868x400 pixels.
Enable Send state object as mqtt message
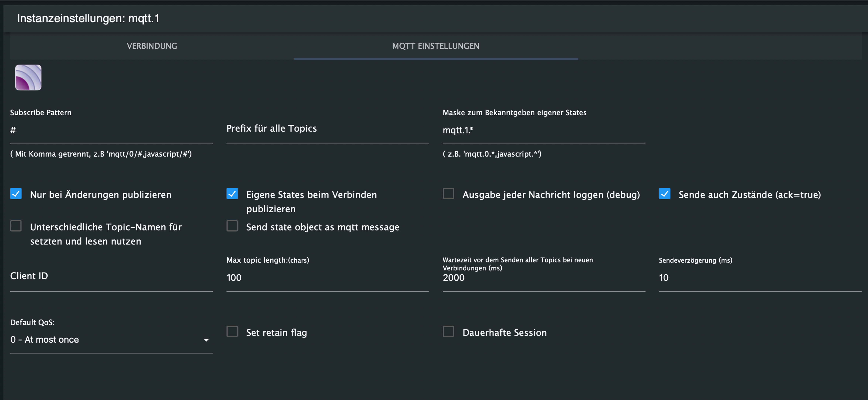click(232, 226)
